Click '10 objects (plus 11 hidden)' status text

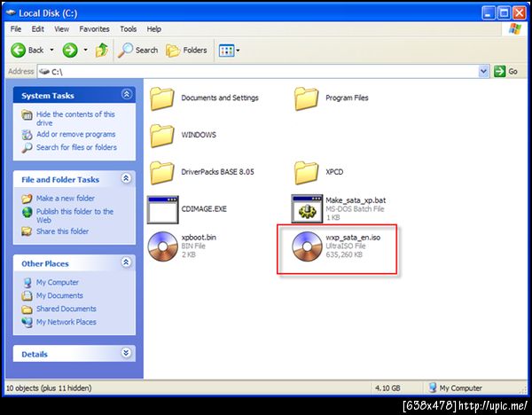click(x=49, y=388)
